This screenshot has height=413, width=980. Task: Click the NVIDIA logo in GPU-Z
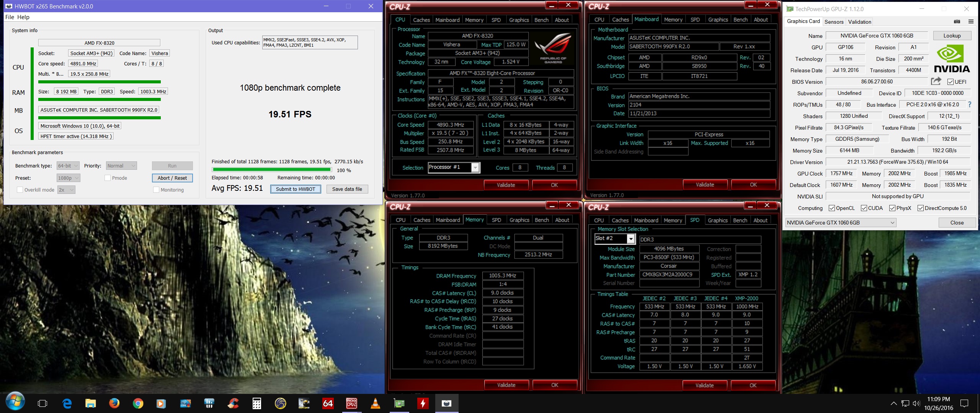(x=952, y=59)
